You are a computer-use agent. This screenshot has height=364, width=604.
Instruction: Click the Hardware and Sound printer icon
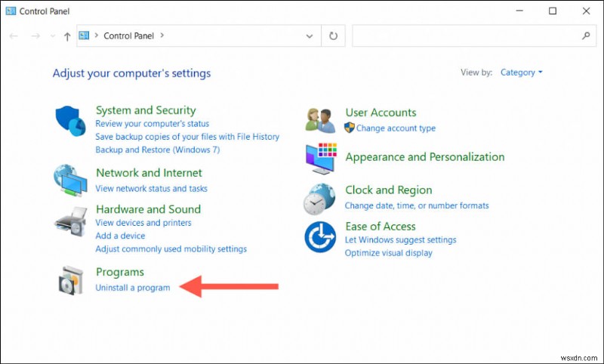click(x=71, y=221)
